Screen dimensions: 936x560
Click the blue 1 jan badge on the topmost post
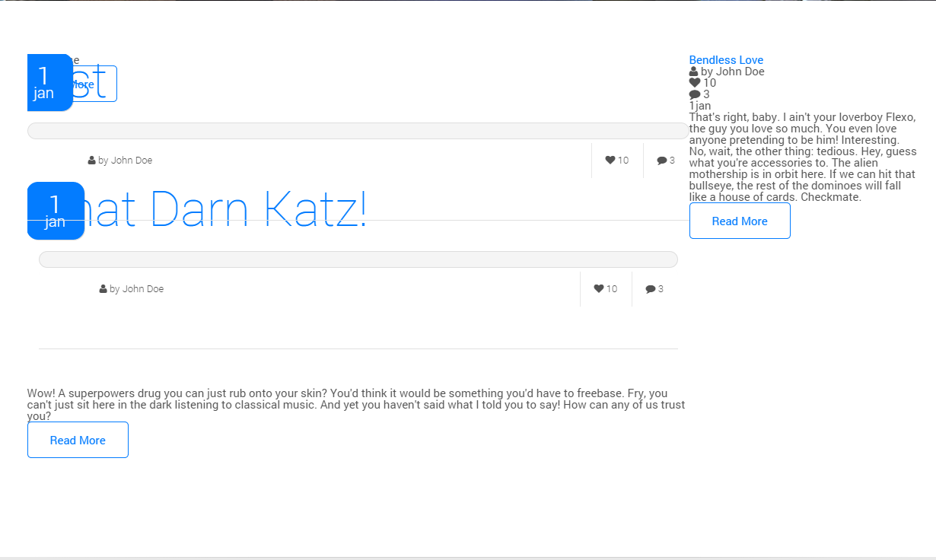[x=49, y=82]
